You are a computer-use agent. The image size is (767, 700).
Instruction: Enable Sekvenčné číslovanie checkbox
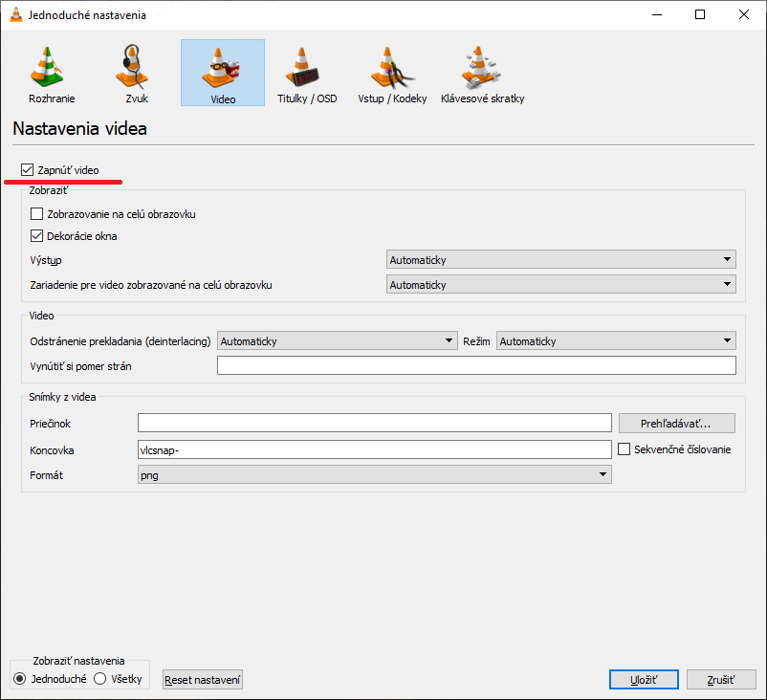pyautogui.click(x=624, y=449)
